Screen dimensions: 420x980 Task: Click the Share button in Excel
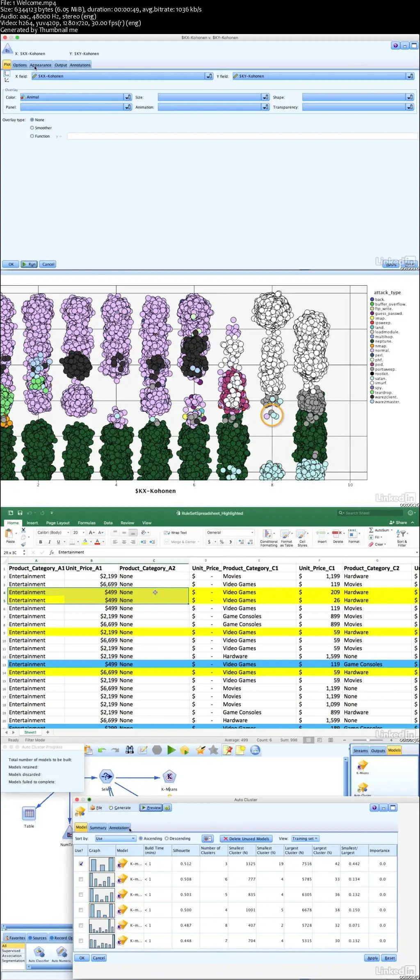point(399,523)
